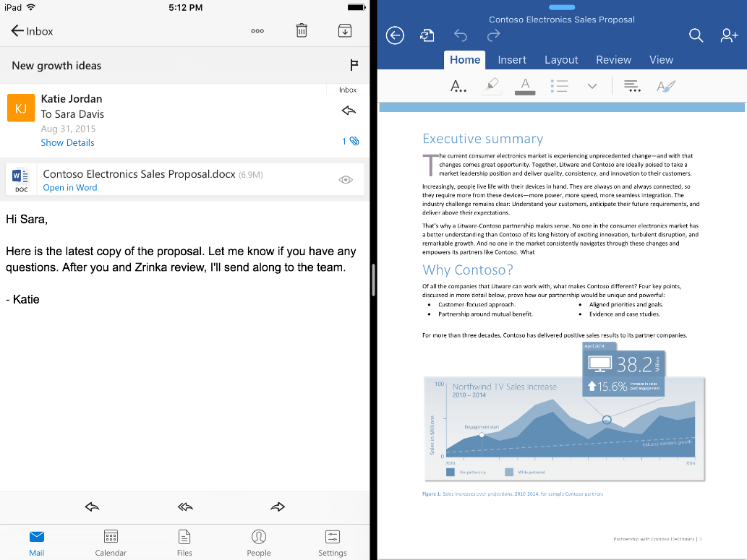This screenshot has height=560, width=747.
Task: Flag the New growth ideas message
Action: click(x=354, y=65)
